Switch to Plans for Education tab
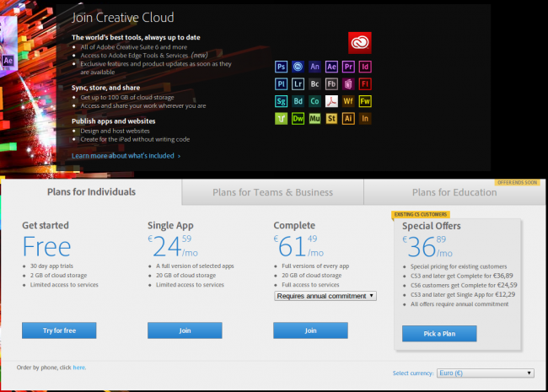This screenshot has width=548, height=392. [x=454, y=192]
